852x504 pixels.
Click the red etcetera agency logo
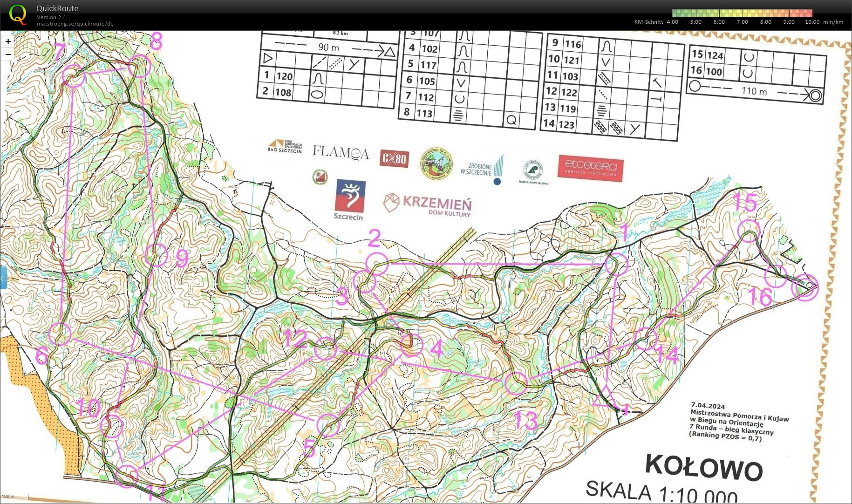click(x=590, y=168)
